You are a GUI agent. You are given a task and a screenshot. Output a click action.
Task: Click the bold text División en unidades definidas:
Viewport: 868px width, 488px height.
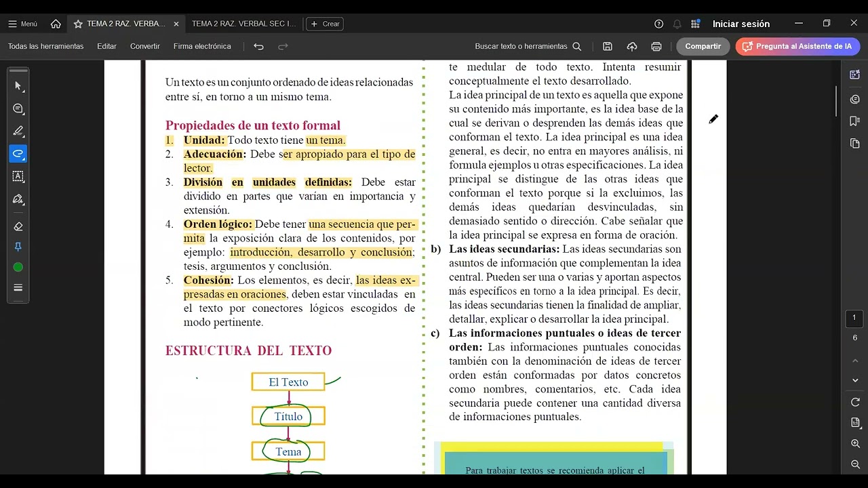point(268,182)
